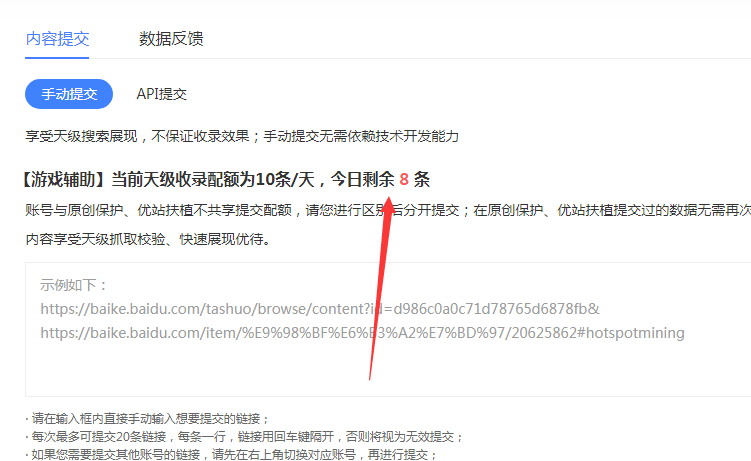Open the 数据反馈 tab

click(x=171, y=39)
